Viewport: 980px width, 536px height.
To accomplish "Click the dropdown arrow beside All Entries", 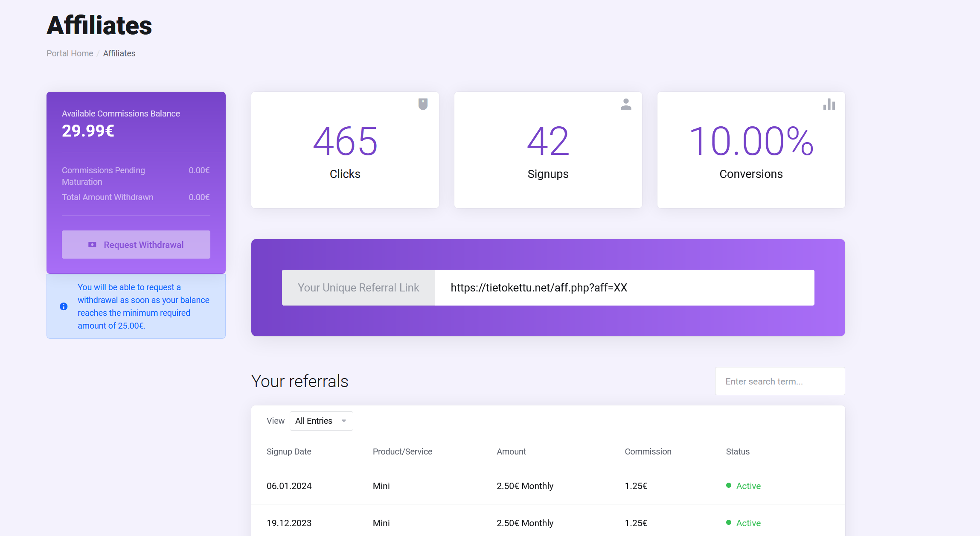I will (344, 421).
